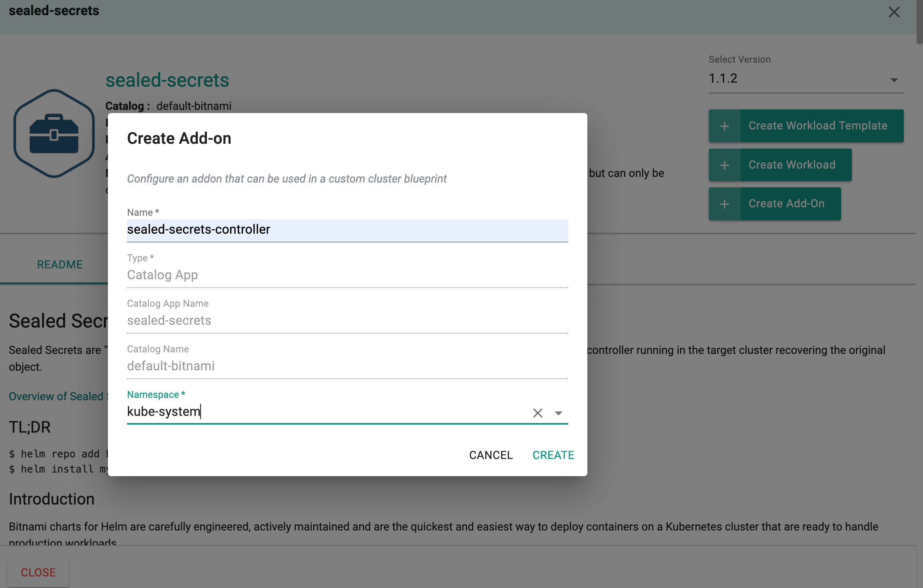Click plus icon on Create Workload
Viewport: 923px width, 588px height.
point(724,165)
